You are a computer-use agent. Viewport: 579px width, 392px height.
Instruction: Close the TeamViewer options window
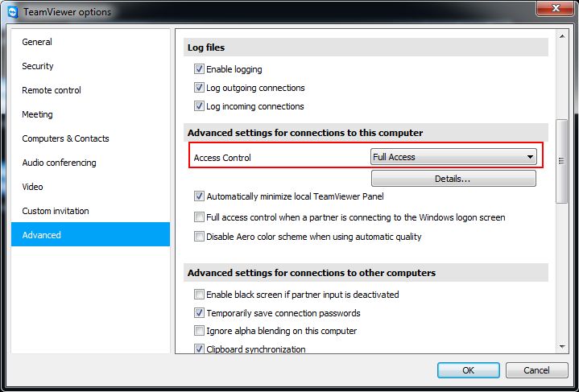555,8
